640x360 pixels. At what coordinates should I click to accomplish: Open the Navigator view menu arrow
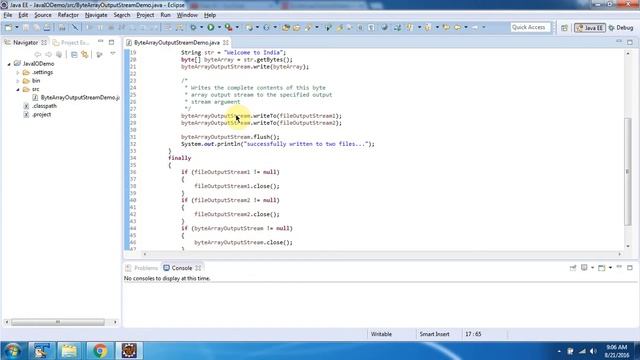[x=113, y=54]
